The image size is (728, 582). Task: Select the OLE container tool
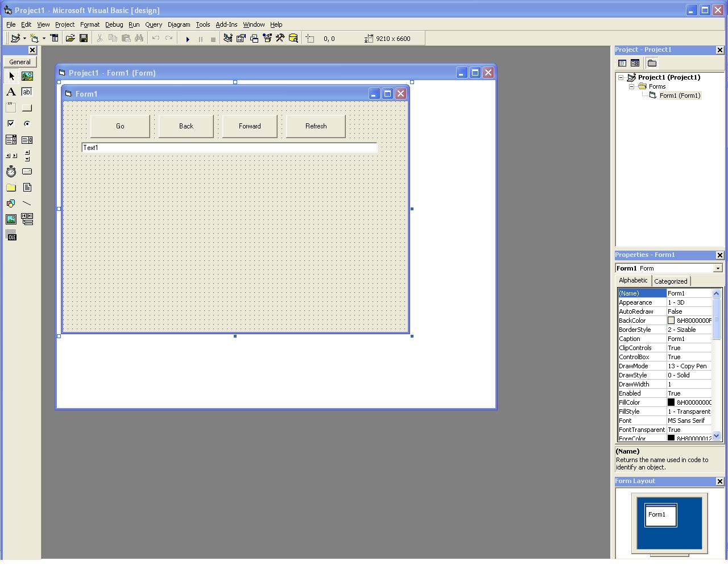tap(11, 235)
